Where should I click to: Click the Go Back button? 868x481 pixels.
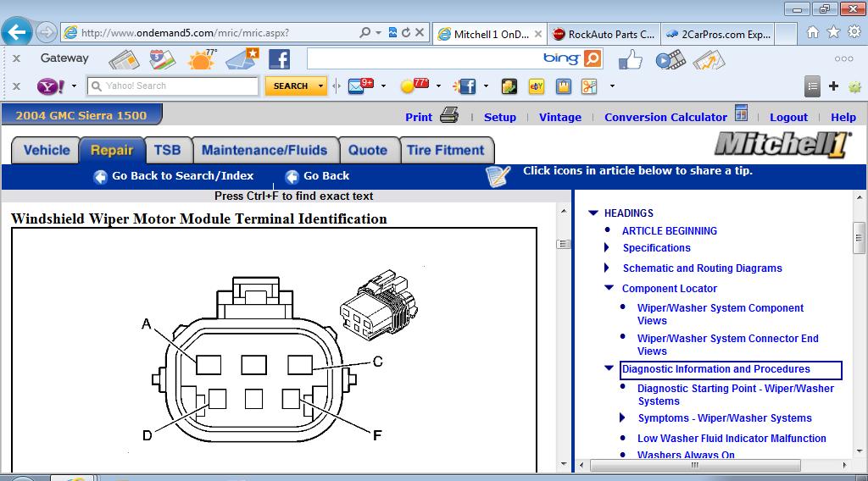point(317,176)
